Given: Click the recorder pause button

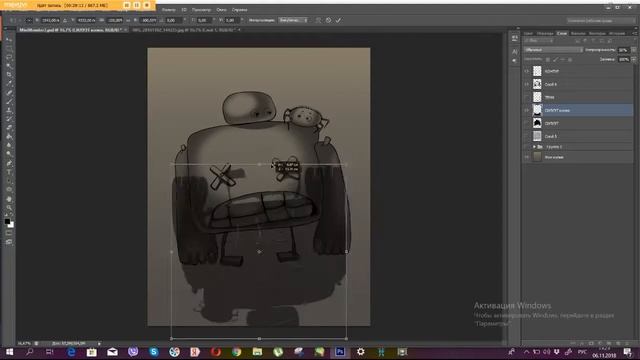Looking at the screenshot, I should [137, 5].
